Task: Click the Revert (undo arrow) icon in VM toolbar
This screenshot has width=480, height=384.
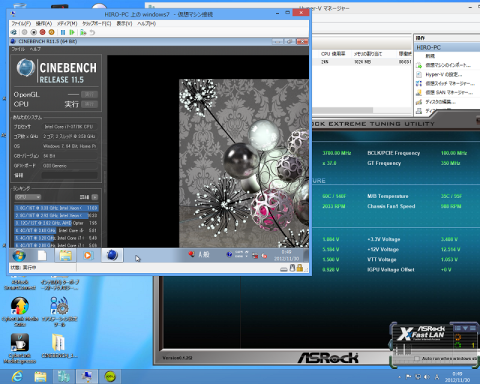Action: 92,32
